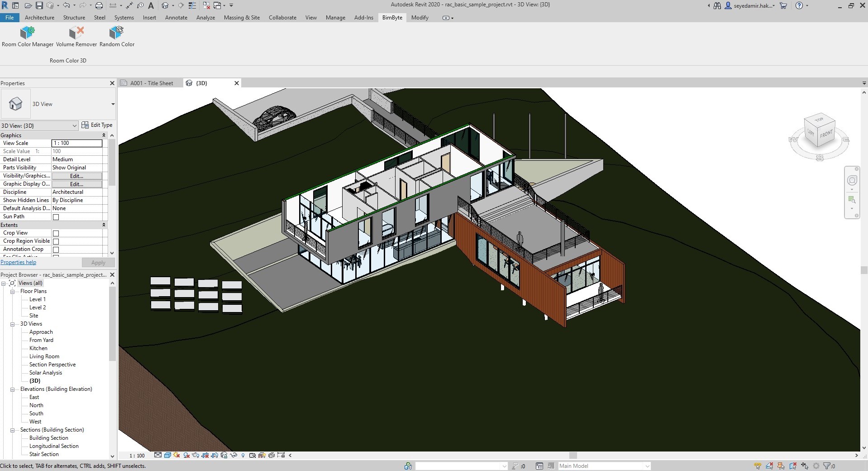Screen dimensions: 868x471
Task: Open the A001 - Title Sheet view tab
Action: [x=151, y=83]
